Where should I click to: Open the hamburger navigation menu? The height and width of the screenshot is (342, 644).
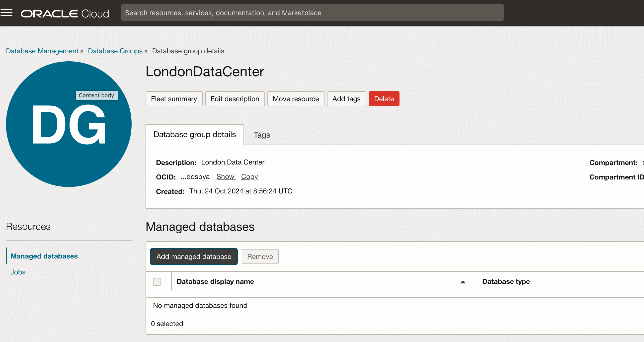(6, 12)
